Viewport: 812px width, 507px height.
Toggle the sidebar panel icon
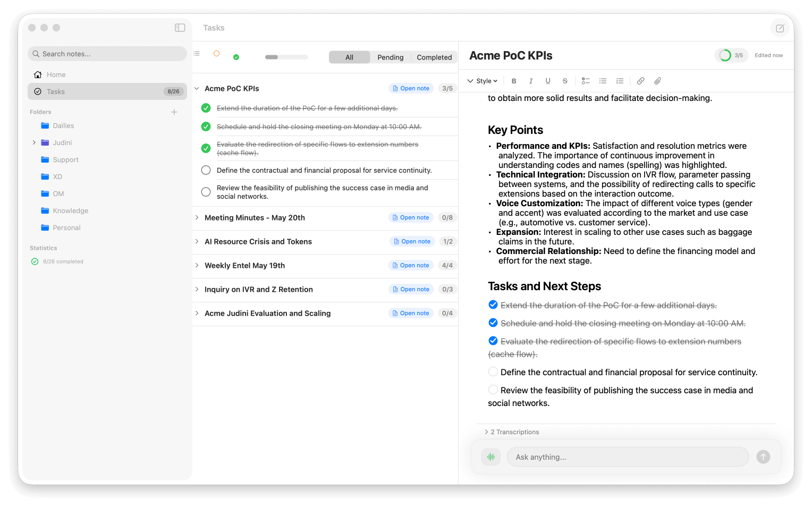(x=180, y=28)
